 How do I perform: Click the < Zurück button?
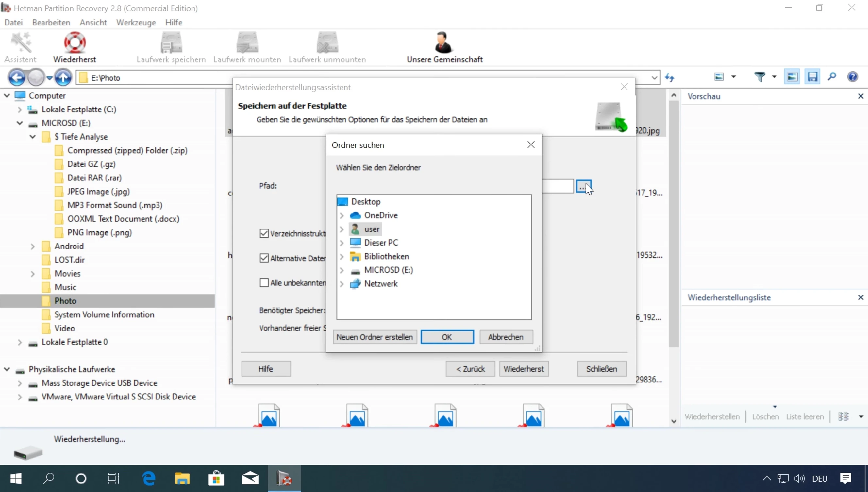(x=470, y=369)
